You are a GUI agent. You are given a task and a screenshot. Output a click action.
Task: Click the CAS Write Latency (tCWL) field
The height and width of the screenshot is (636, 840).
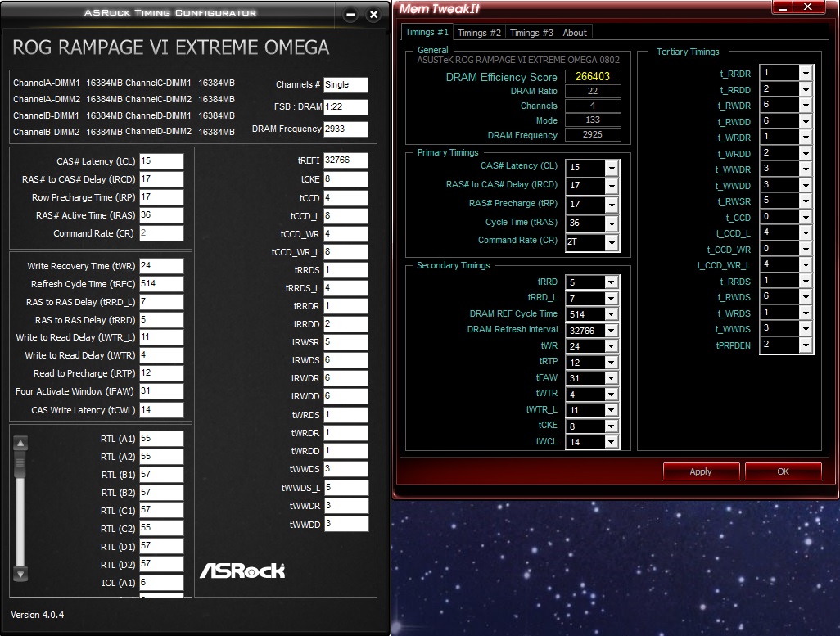pyautogui.click(x=161, y=410)
